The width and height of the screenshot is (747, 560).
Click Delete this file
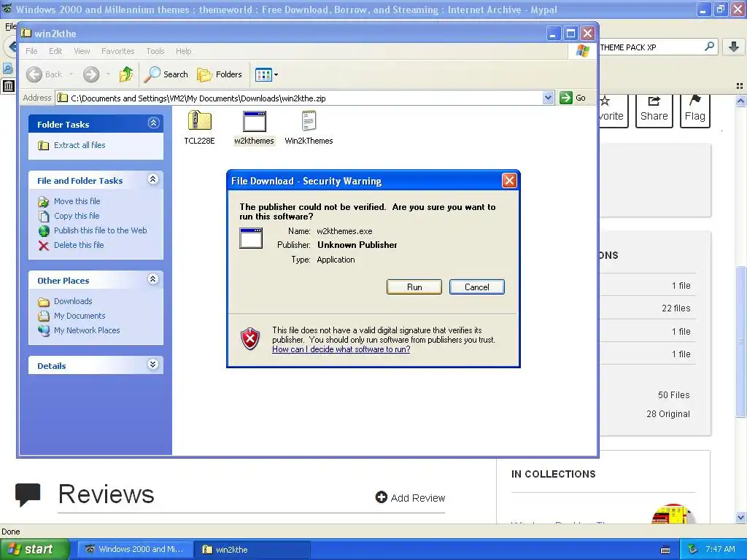click(x=79, y=245)
